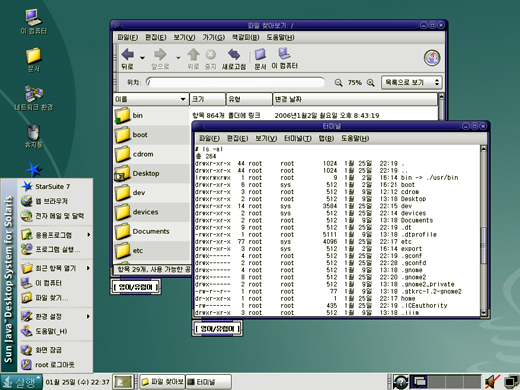Click the 위치 location input field
The width and height of the screenshot is (520, 390).
coord(235,82)
